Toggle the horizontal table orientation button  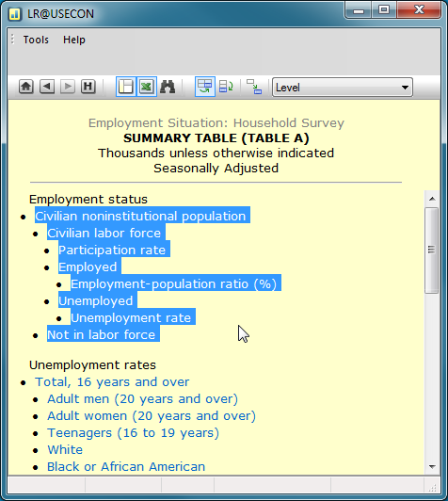(204, 87)
